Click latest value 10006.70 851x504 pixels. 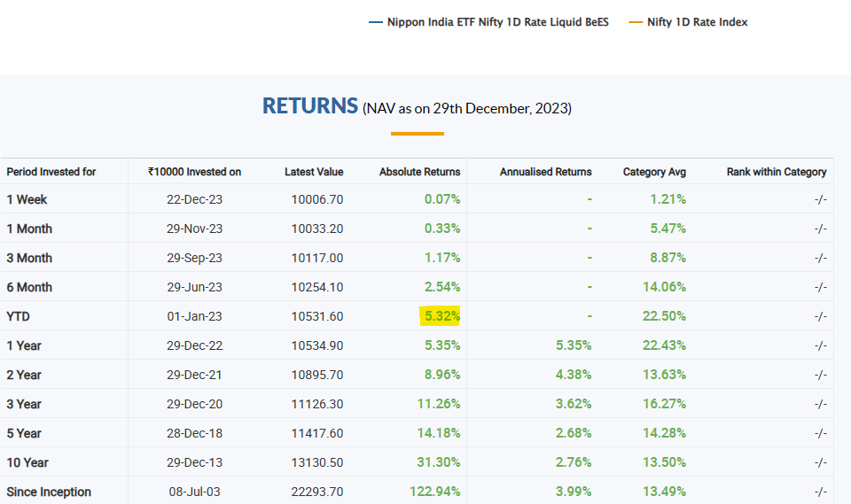click(x=317, y=199)
